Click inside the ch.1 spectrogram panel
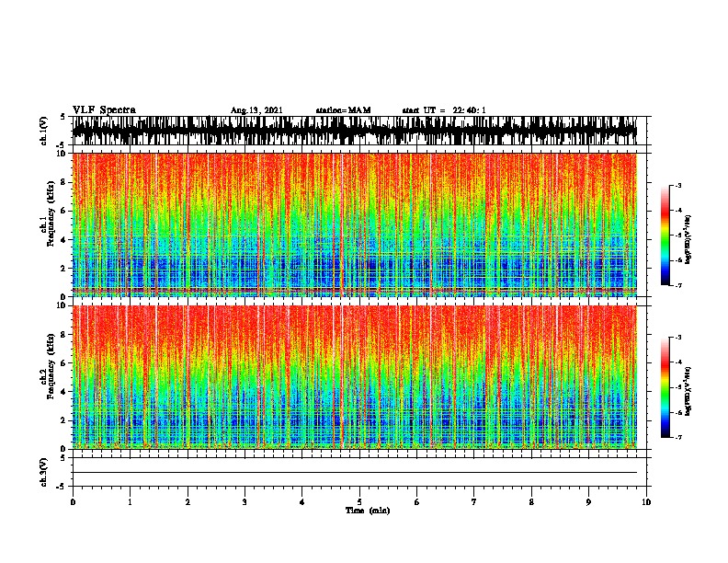 tap(354, 224)
